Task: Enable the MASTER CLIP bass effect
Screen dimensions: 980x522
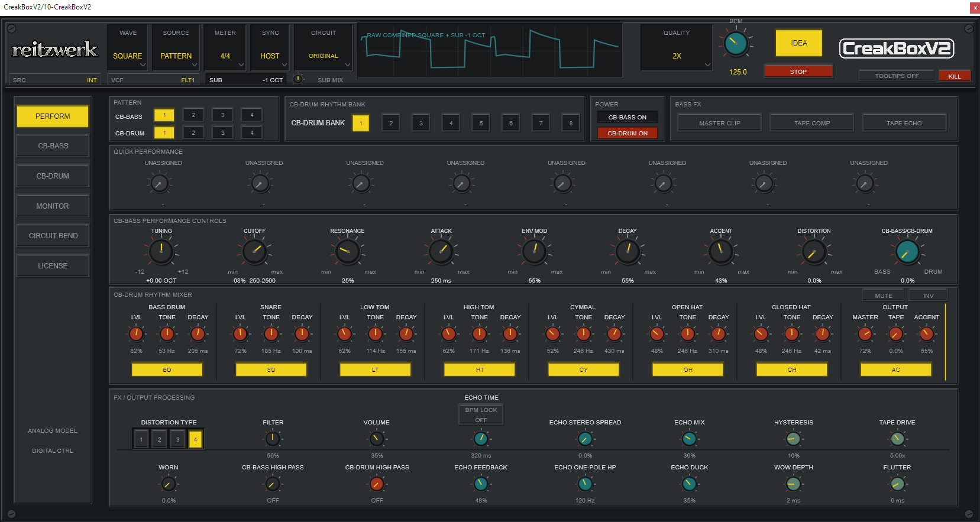Action: point(720,123)
